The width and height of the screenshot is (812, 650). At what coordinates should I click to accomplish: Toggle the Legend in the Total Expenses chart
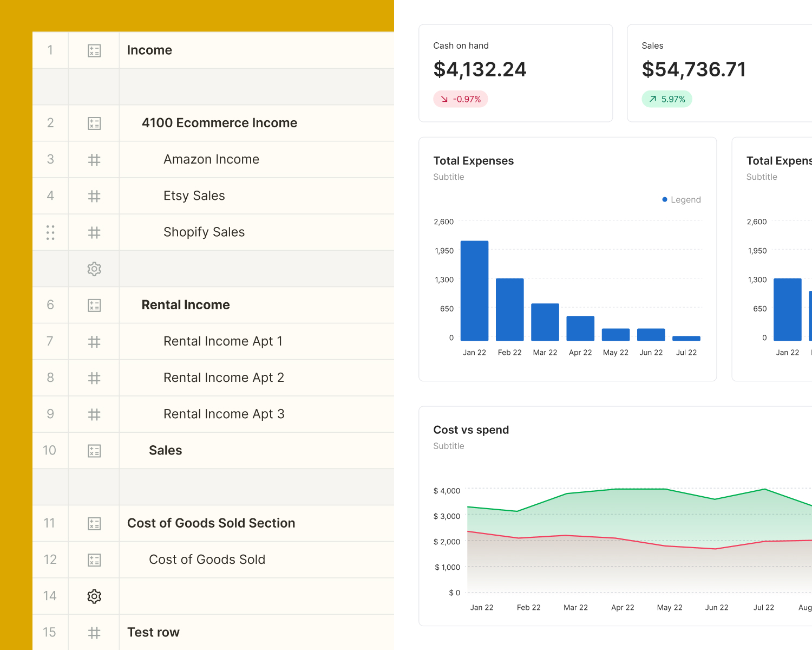[685, 199]
